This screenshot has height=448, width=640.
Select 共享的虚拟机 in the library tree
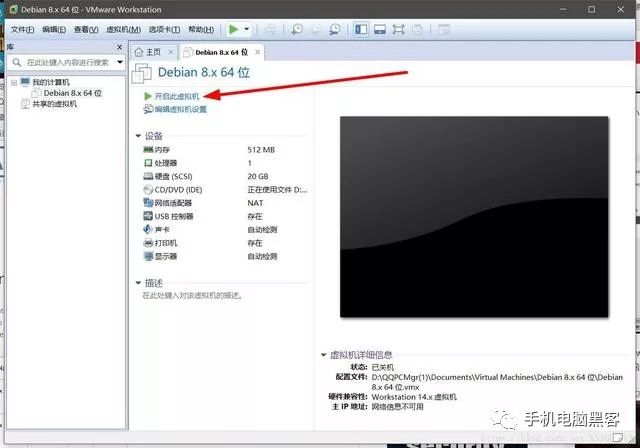tap(54, 104)
